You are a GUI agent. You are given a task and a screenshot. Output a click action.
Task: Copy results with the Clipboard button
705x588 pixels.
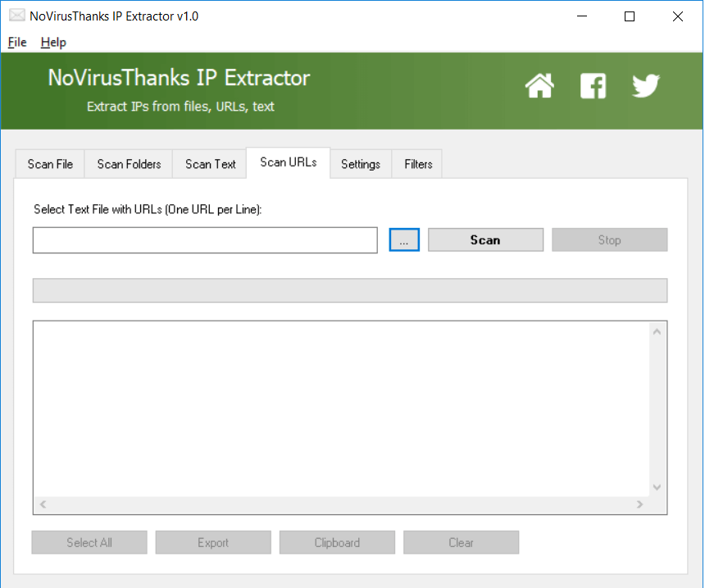tap(337, 543)
